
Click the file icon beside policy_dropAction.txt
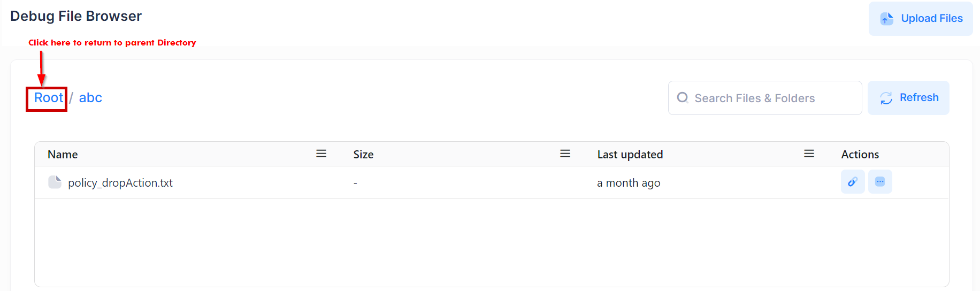[55, 182]
